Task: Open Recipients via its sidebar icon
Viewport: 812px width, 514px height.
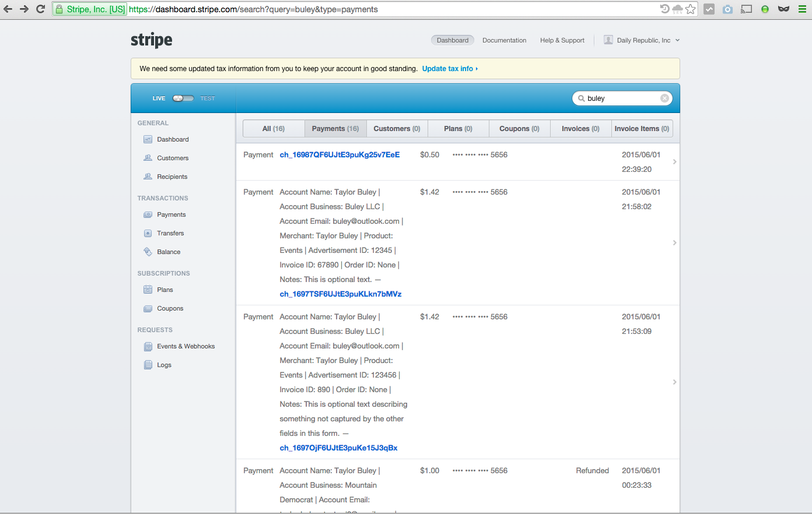Action: [x=148, y=177]
